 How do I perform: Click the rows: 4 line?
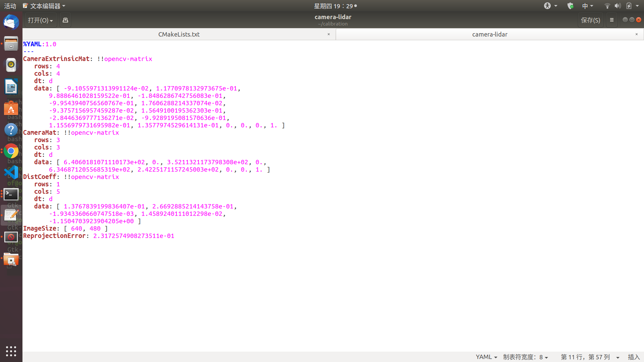click(x=47, y=66)
